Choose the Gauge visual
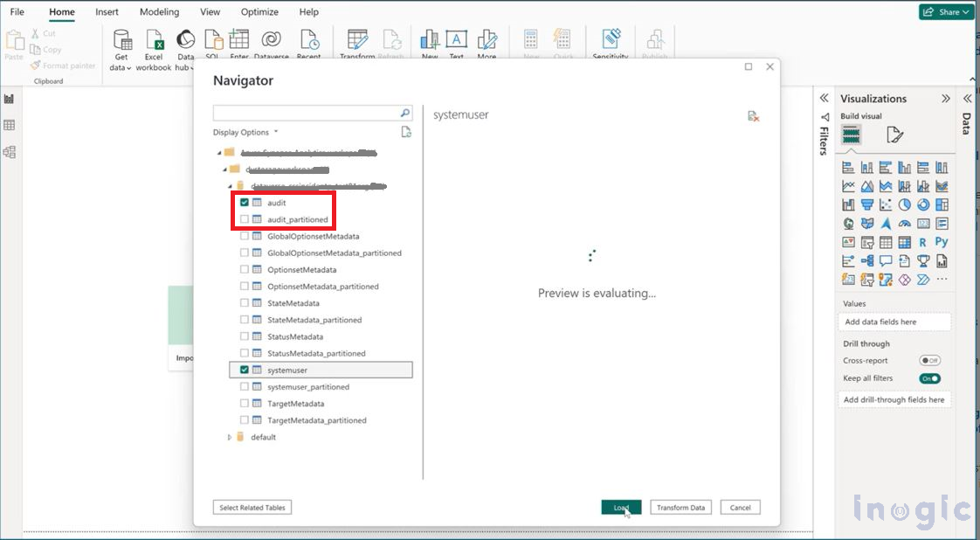This screenshot has height=540, width=980. [904, 223]
